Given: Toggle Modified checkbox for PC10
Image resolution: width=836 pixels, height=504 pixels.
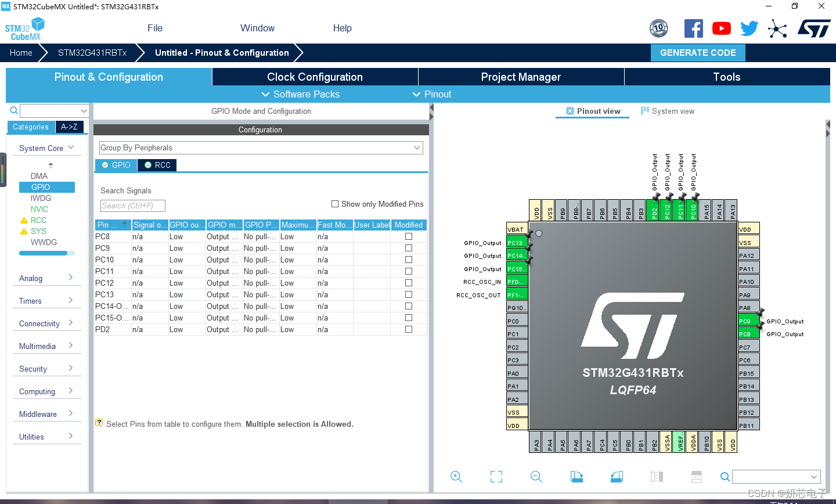Looking at the screenshot, I should click(x=409, y=260).
